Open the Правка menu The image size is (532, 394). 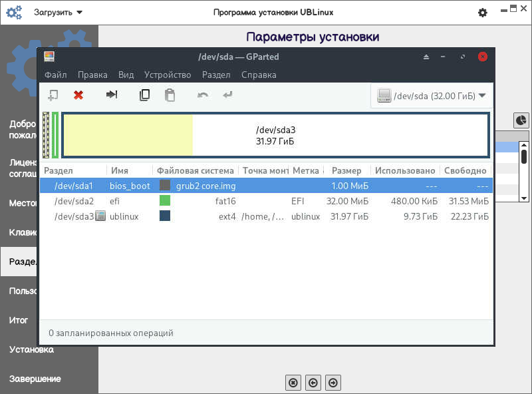point(92,75)
